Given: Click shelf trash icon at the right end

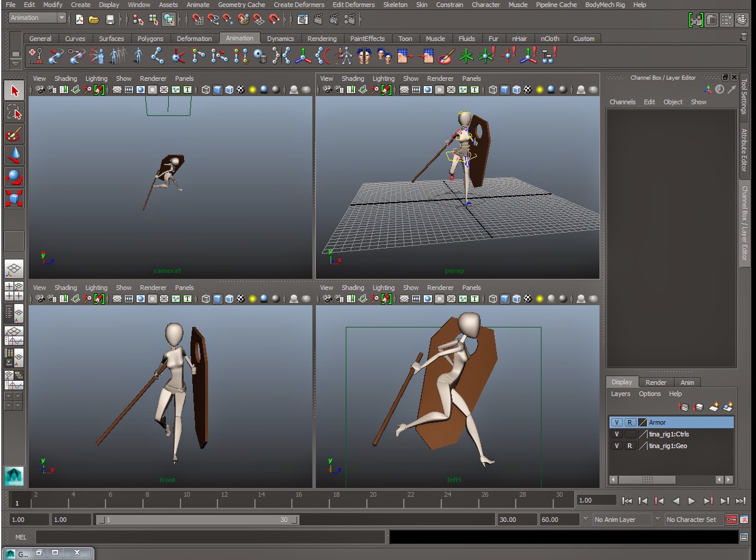Looking at the screenshot, I should [744, 36].
